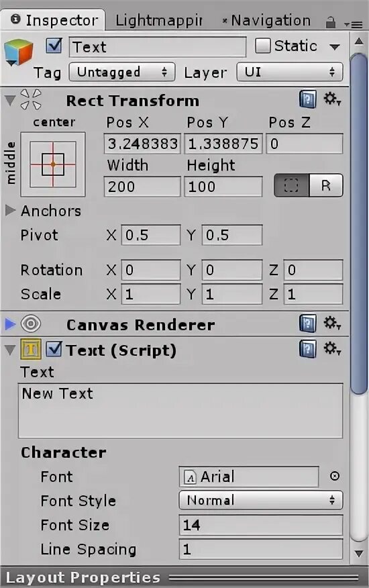Viewport: 369px width, 588px height.
Task: Open the UI layer dropdown
Action: (x=290, y=72)
